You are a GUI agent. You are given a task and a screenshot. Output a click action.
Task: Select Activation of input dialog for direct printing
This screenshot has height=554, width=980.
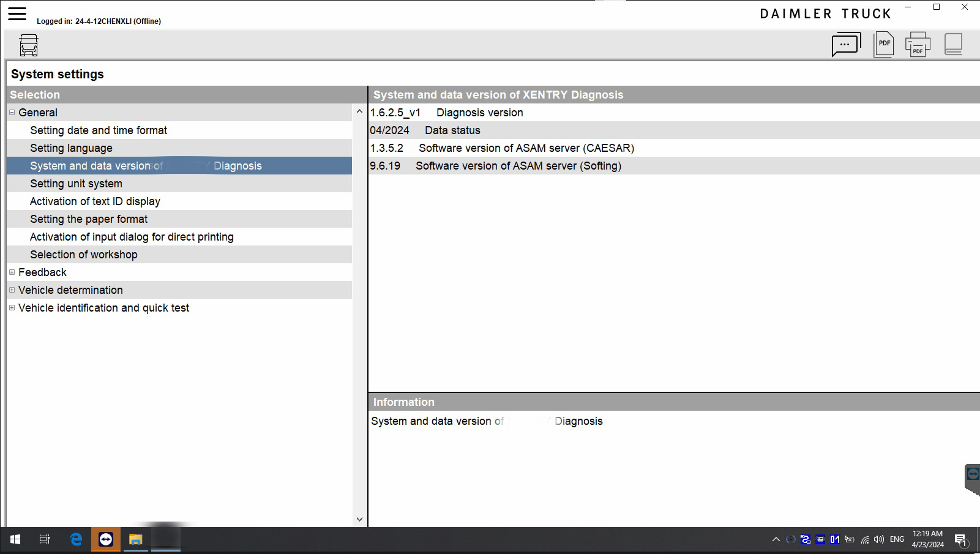[179, 237]
